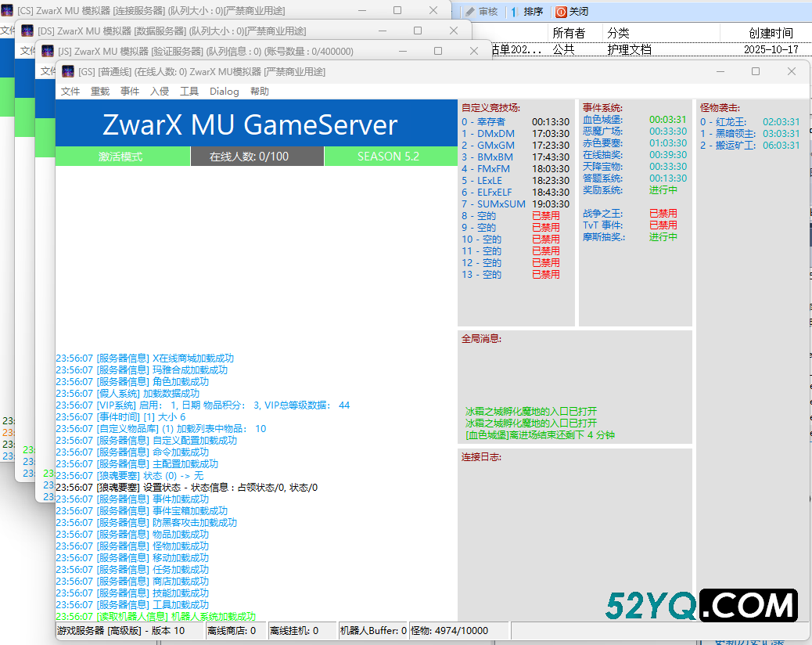The image size is (812, 645).
Task: Click the [血色城堡]离进场结束还剩下 4 分钟 message
Action: click(540, 435)
